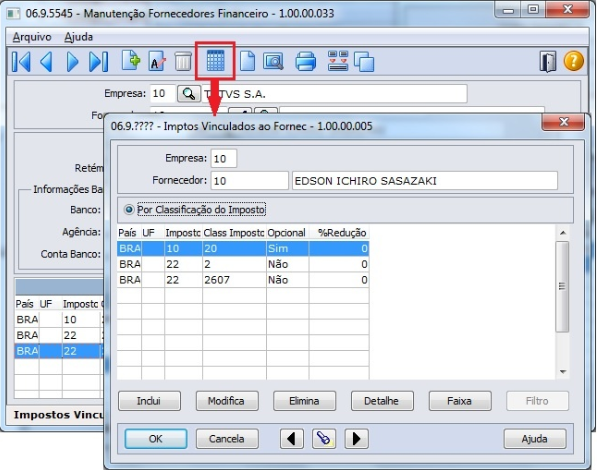Click the S.A. company name field
Screen dimensions: 597x470
tap(335, 94)
